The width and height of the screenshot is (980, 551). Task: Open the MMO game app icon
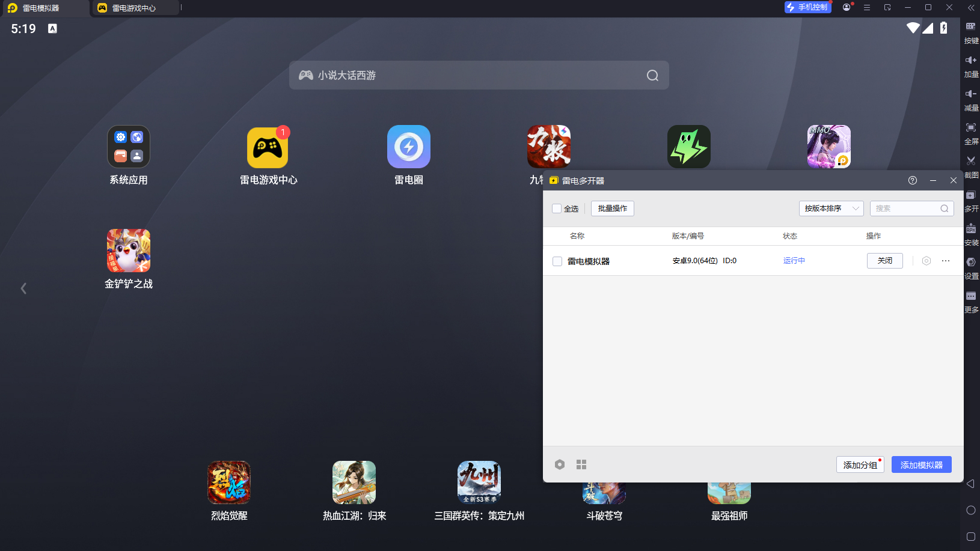pyautogui.click(x=829, y=147)
